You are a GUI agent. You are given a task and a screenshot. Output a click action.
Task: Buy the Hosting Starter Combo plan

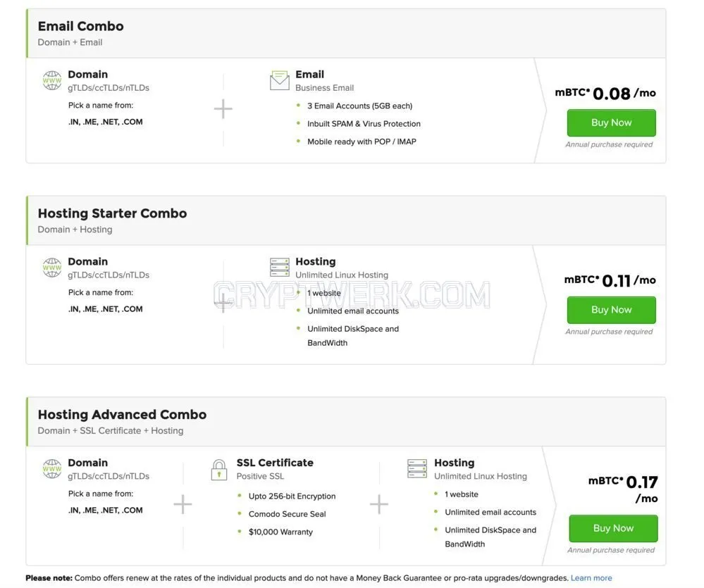(x=611, y=310)
